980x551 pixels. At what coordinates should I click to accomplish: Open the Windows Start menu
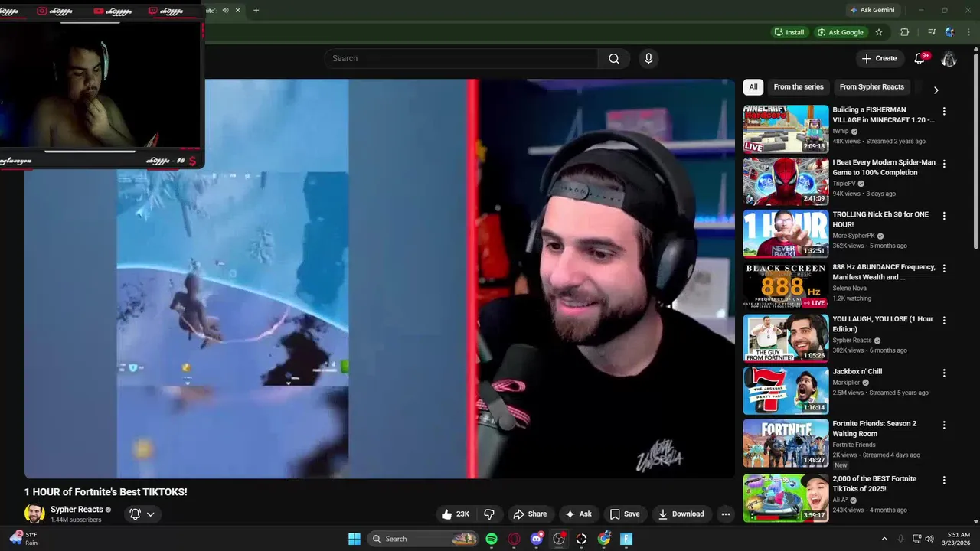click(x=354, y=539)
